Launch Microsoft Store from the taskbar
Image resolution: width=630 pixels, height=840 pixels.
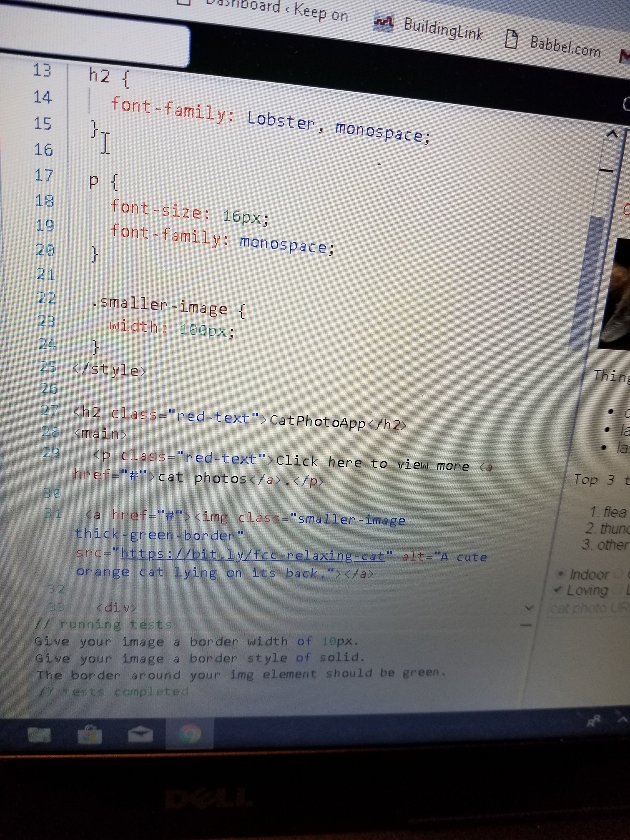point(90,735)
